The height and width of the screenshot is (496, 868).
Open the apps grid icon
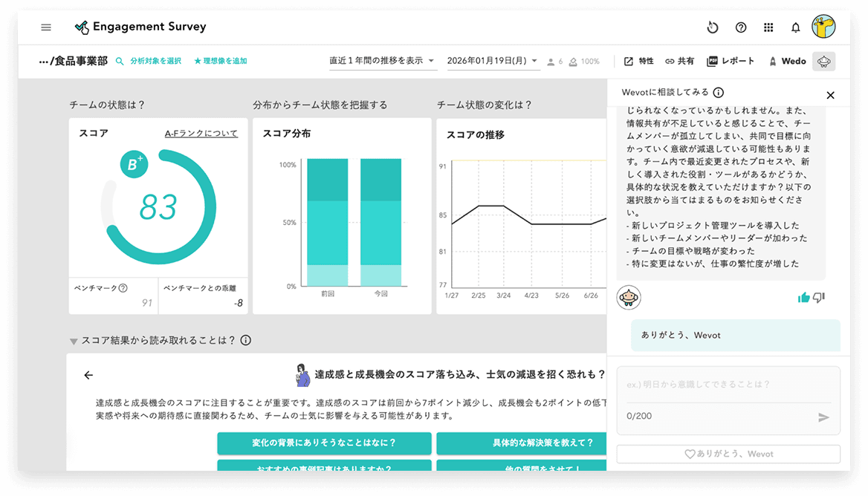tap(768, 27)
